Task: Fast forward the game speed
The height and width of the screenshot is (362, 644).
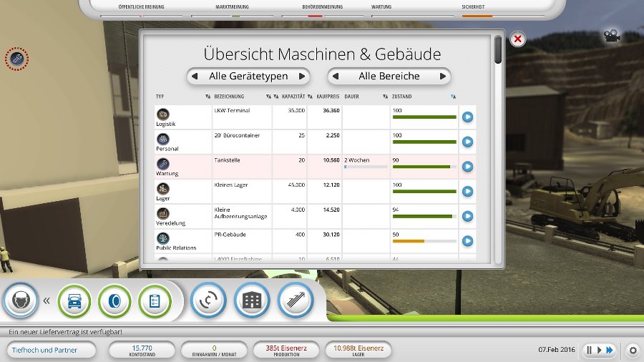Action: coord(609,350)
